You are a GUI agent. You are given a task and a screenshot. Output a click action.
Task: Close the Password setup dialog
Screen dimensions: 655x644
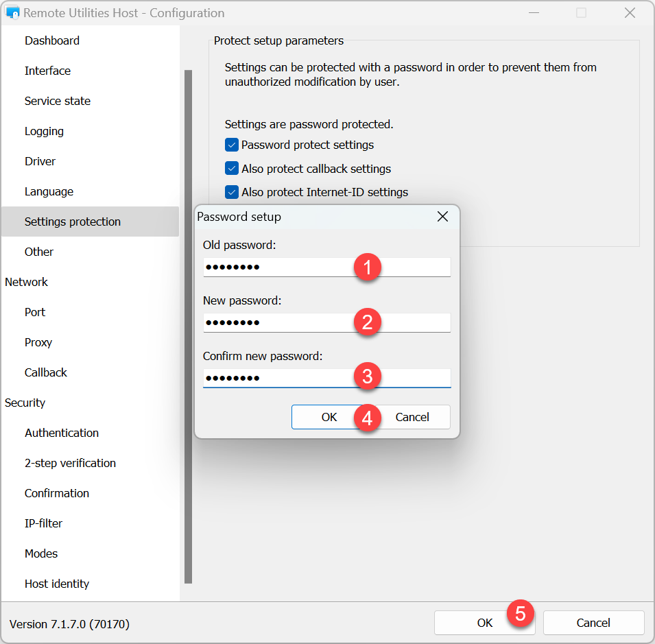point(442,217)
